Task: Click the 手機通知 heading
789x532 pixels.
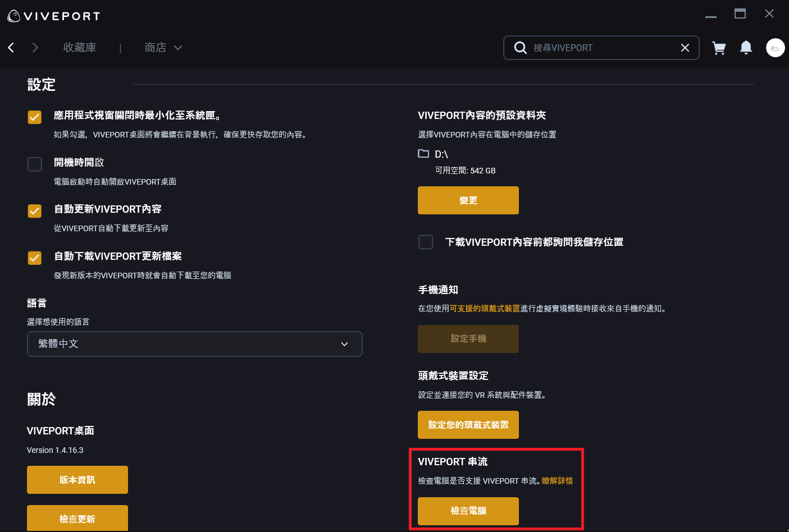Action: 438,290
